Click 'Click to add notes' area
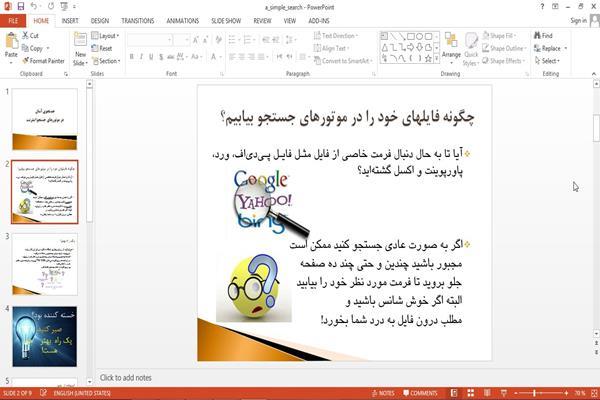The height and width of the screenshot is (400, 600). [x=126, y=378]
